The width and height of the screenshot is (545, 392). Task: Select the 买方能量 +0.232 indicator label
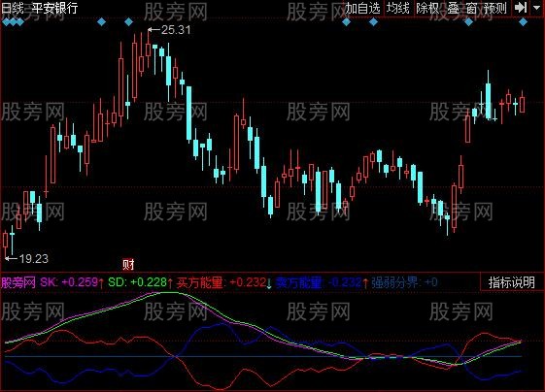221,282
